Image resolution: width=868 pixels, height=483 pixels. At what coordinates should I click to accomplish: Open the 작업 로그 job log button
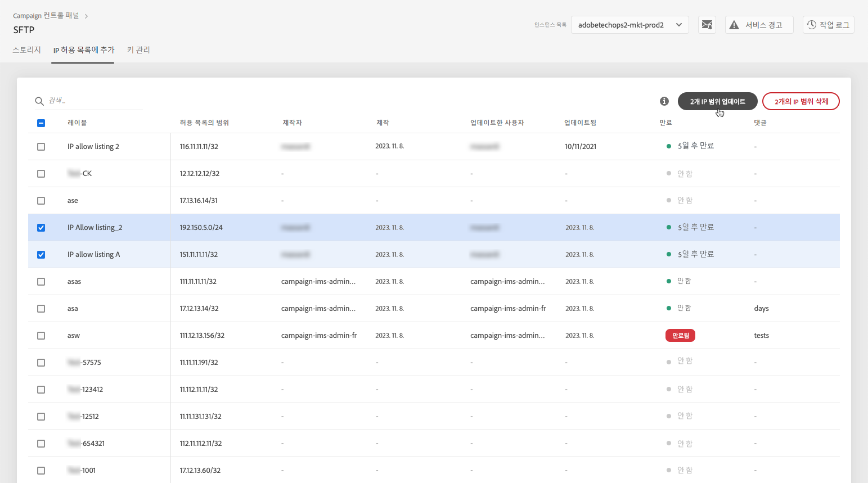(828, 25)
